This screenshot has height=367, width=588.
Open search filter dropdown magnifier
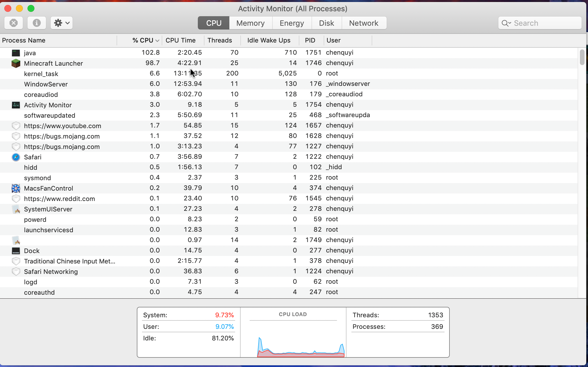[506, 23]
